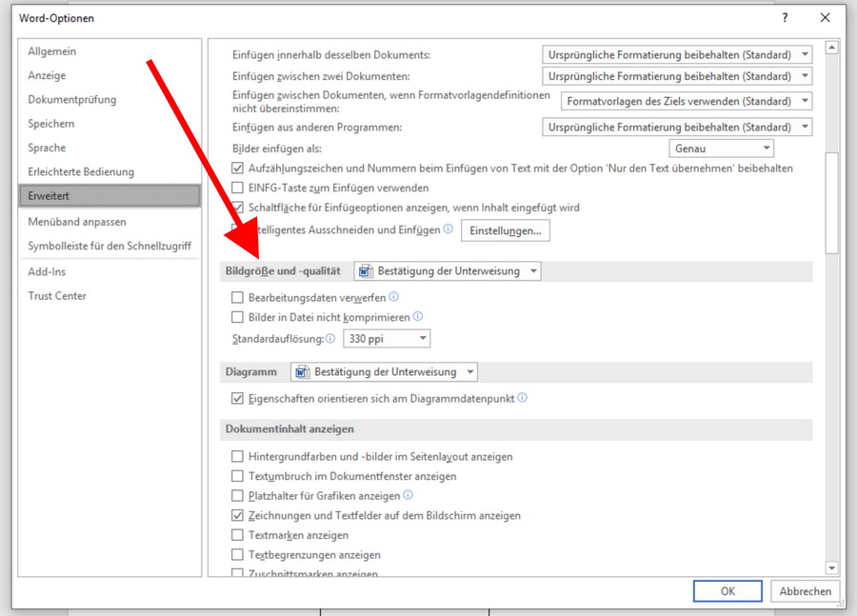This screenshot has width=857, height=616.
Task: Enable Bearbeitungsdaten verwerfen checkbox
Action: [x=237, y=297]
